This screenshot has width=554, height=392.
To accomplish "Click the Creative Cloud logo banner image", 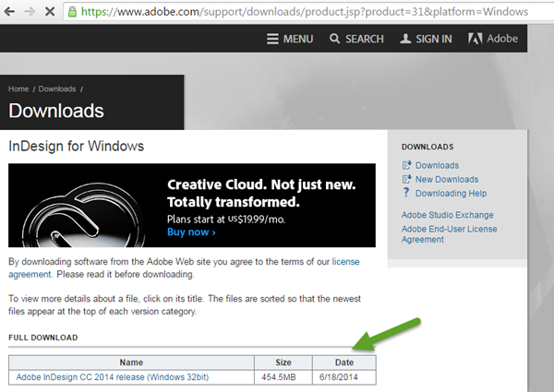I will (x=84, y=215).
